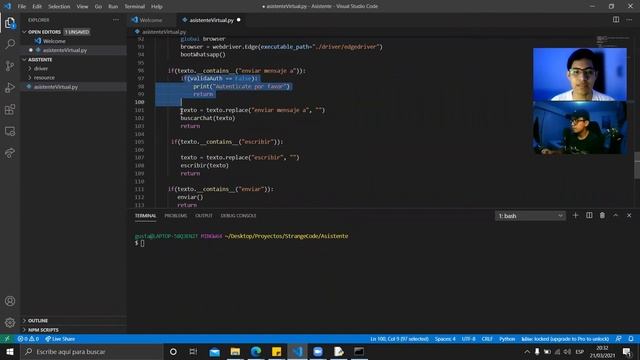The width and height of the screenshot is (640, 360).
Task: Expand the driver folder
Action: click(x=74, y=69)
